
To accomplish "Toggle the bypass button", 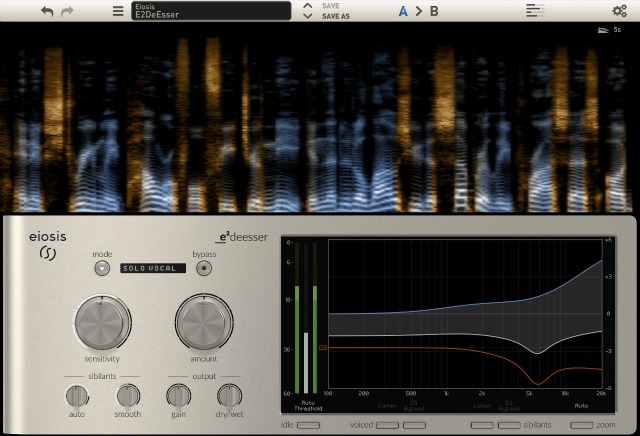I will (204, 268).
